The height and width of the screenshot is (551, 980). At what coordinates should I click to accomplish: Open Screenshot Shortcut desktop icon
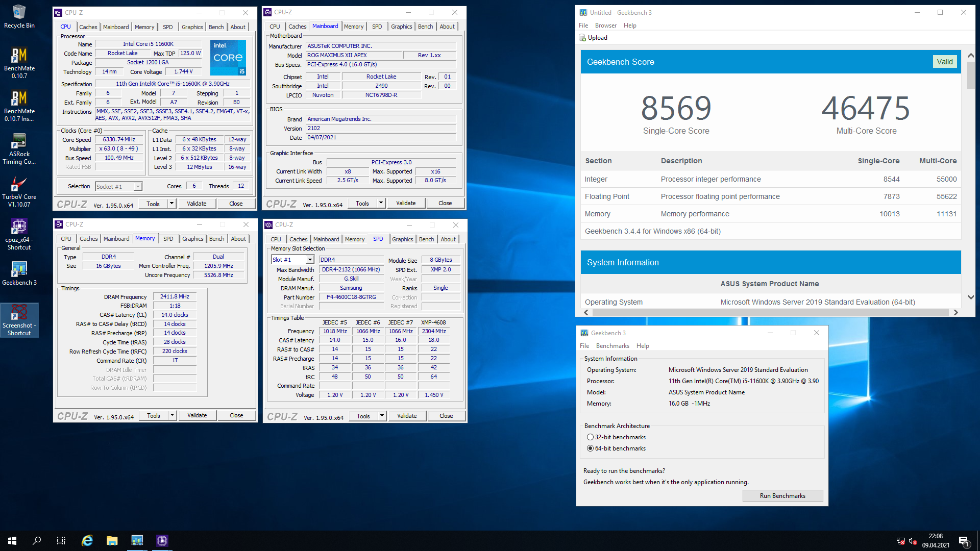point(19,320)
